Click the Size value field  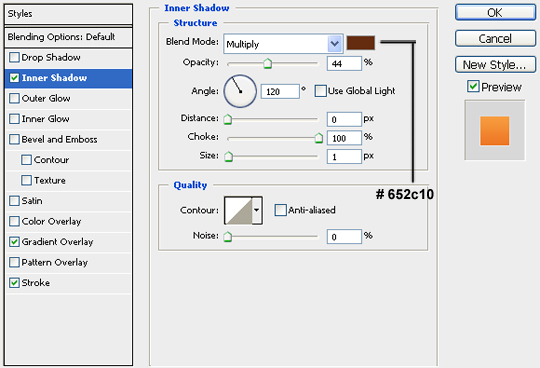(x=344, y=157)
